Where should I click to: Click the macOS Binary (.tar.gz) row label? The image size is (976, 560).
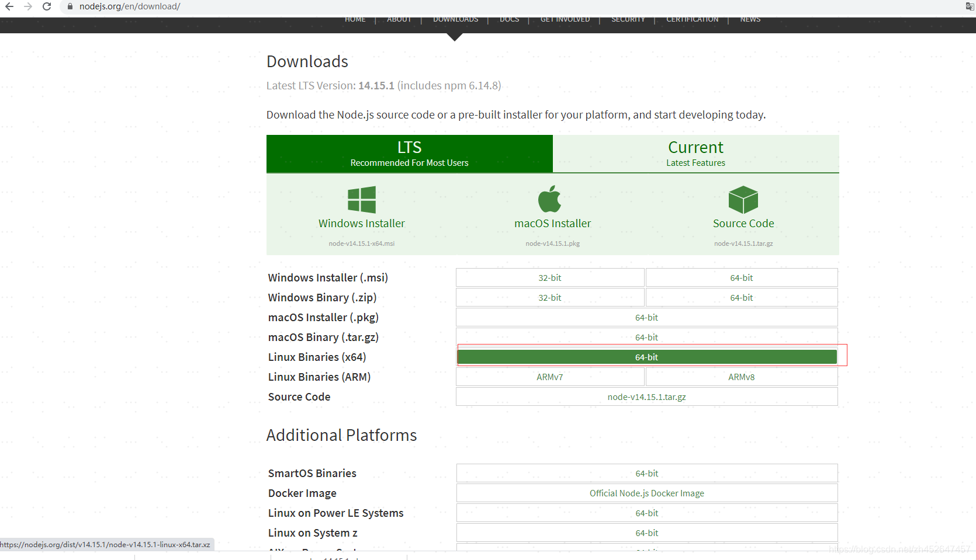coord(323,338)
